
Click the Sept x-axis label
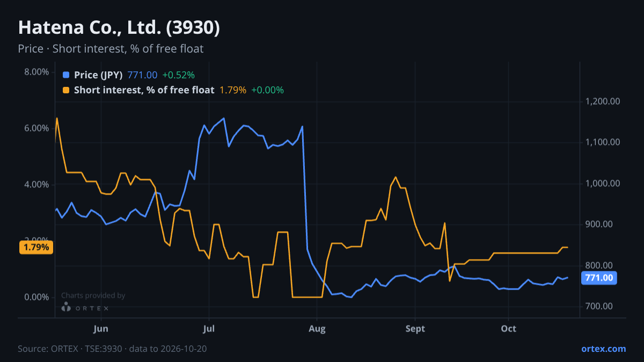click(x=415, y=328)
